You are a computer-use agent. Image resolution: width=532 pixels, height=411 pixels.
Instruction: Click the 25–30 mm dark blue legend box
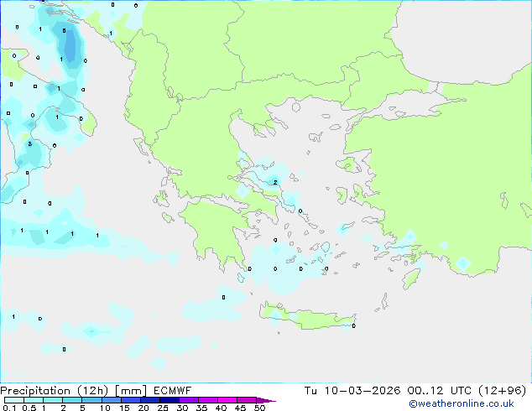click(x=169, y=400)
